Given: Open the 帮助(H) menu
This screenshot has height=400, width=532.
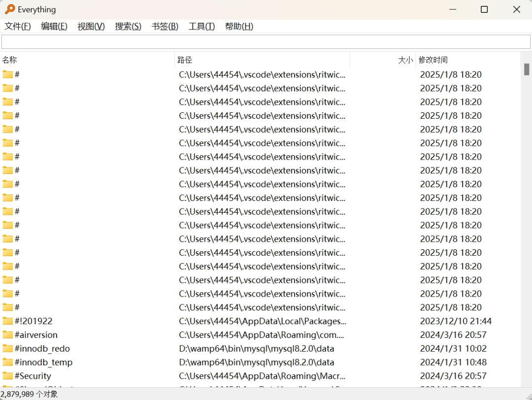Looking at the screenshot, I should 239,26.
